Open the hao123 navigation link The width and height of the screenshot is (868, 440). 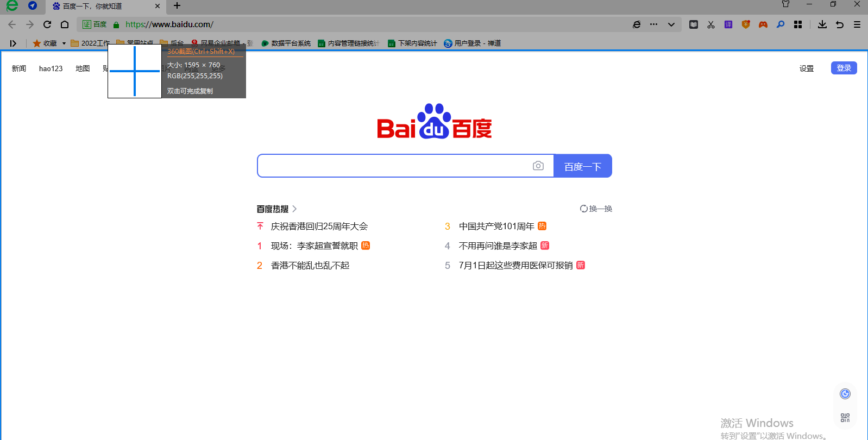51,68
